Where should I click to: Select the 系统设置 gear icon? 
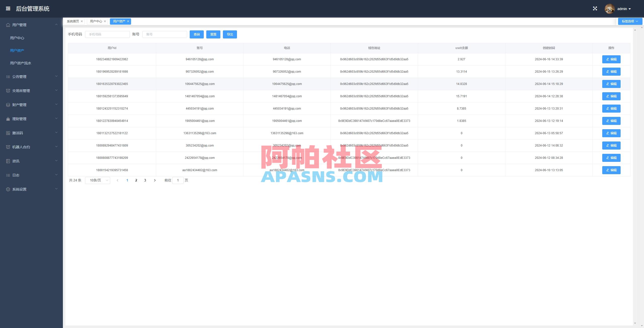tap(8, 189)
